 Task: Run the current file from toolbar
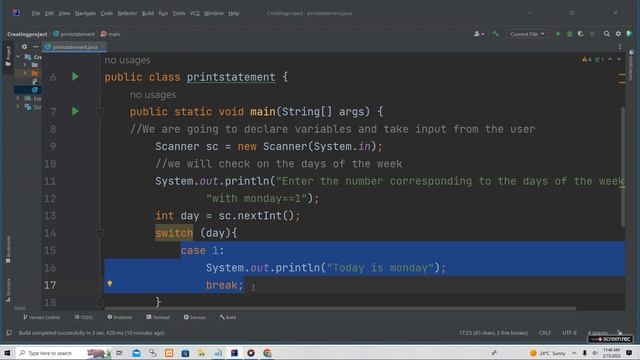558,34
